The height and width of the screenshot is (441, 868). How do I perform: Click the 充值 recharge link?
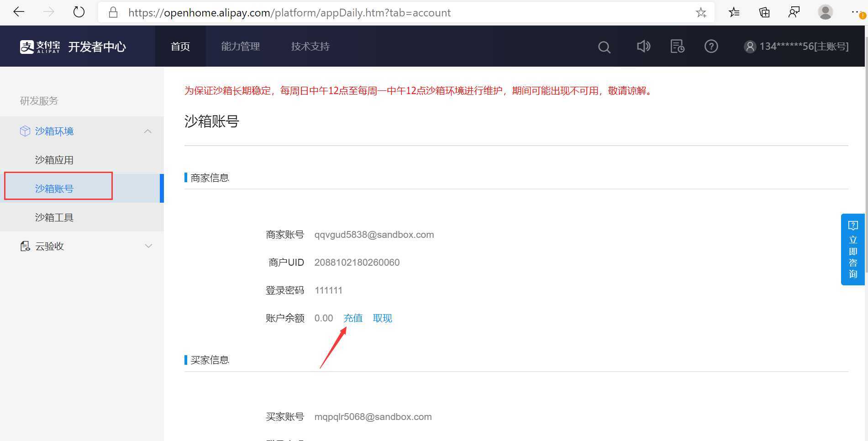tap(352, 318)
